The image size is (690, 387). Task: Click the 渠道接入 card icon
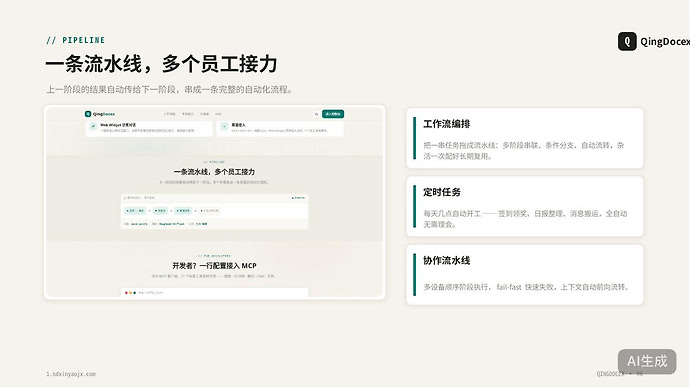[224, 126]
